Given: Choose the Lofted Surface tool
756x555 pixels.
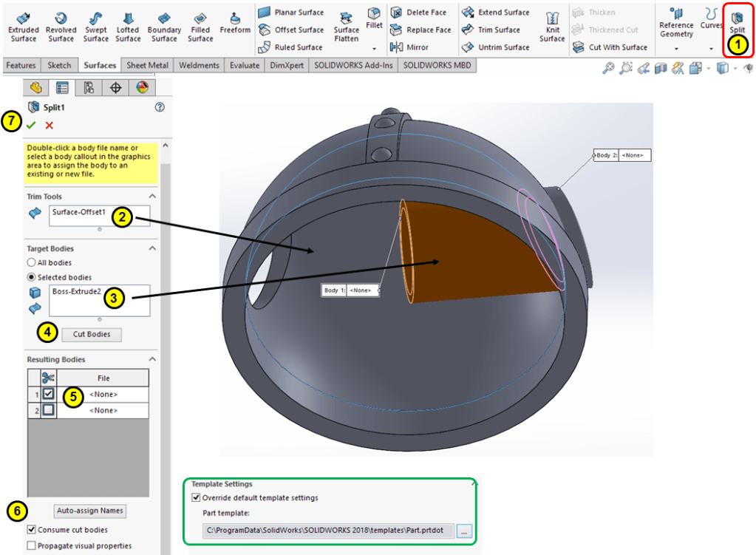Looking at the screenshot, I should pos(128,18).
